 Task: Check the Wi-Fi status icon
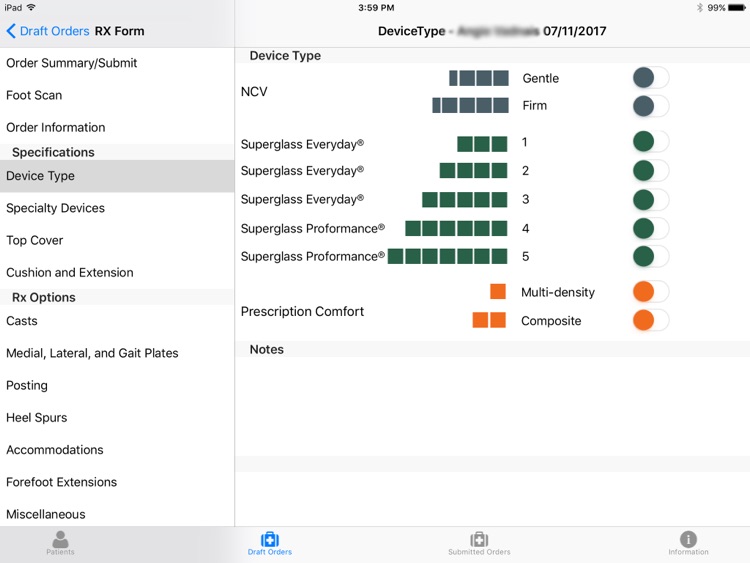pyautogui.click(x=31, y=7)
